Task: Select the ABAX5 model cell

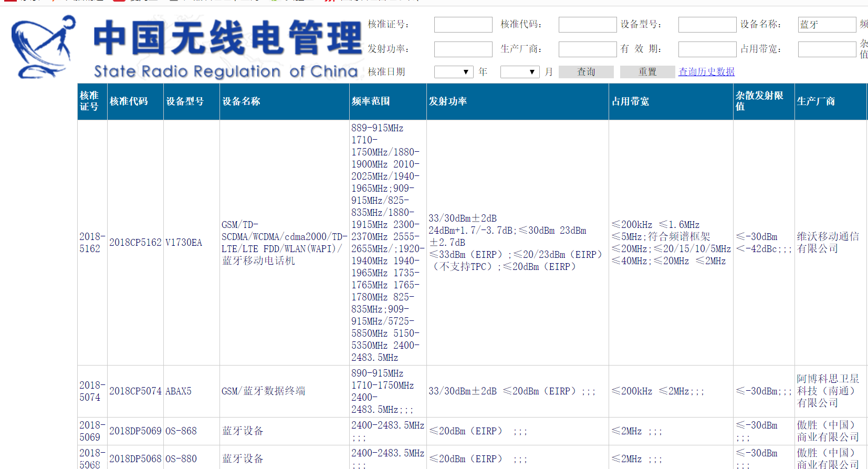Action: pos(192,391)
